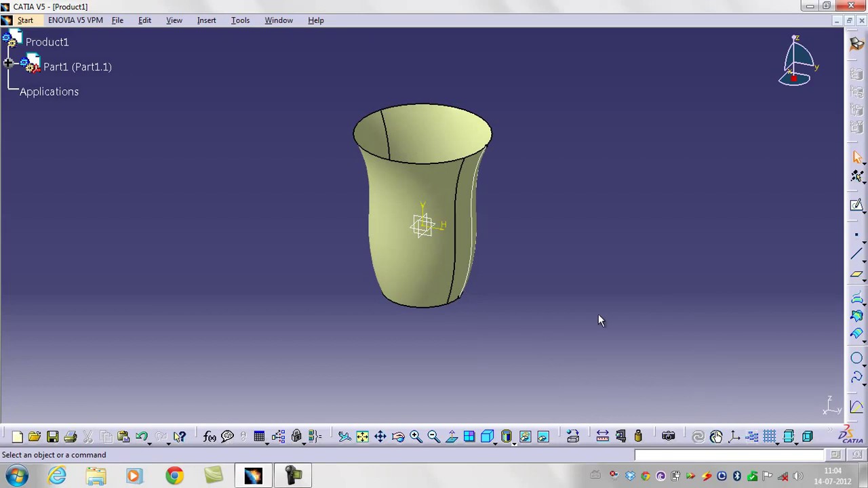The width and height of the screenshot is (868, 488).
Task: Open the Start menu of CATIA
Action: pyautogui.click(x=25, y=20)
